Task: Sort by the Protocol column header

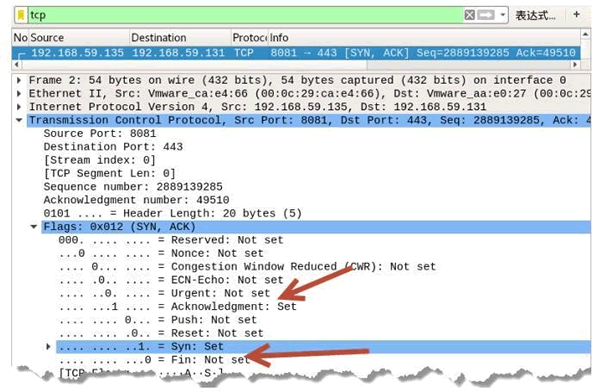Action: (249, 38)
